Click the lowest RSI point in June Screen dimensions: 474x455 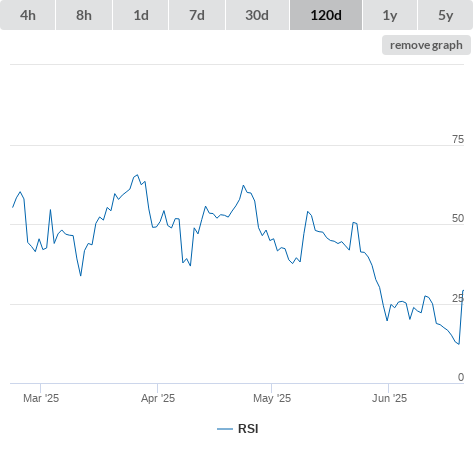point(459,344)
